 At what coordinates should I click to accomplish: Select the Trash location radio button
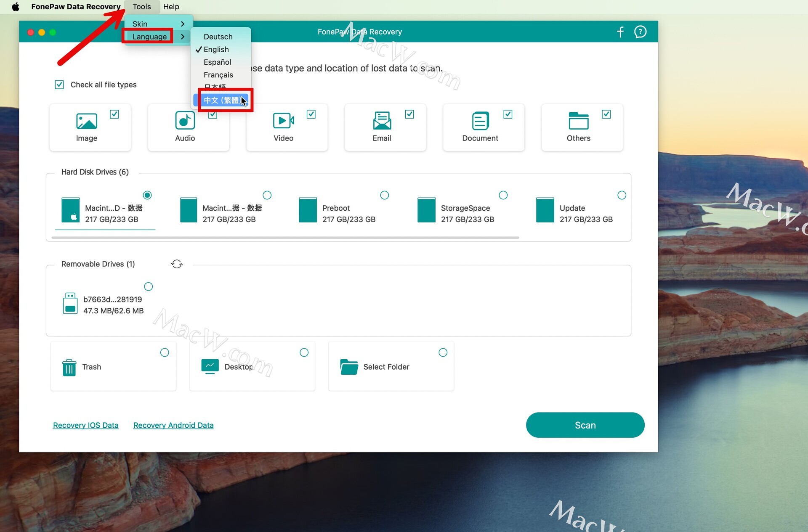tap(165, 352)
